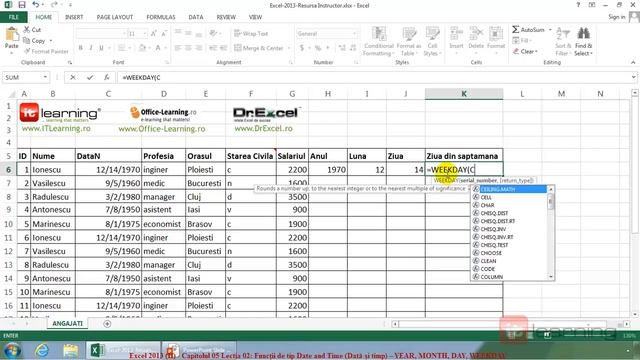Image resolution: width=640 pixels, height=360 pixels.
Task: Open the General number format dropdown
Action: click(x=354, y=33)
